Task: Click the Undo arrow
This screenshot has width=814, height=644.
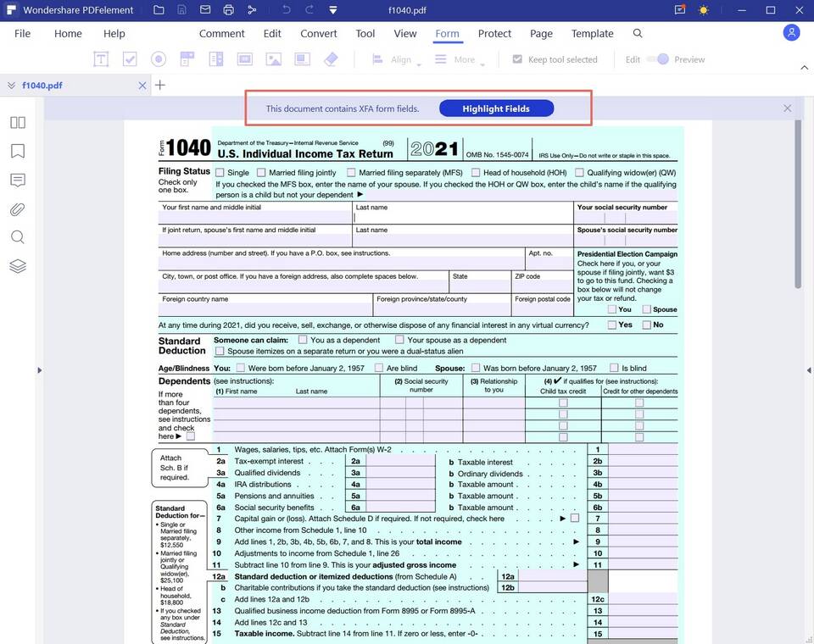Action: tap(286, 9)
